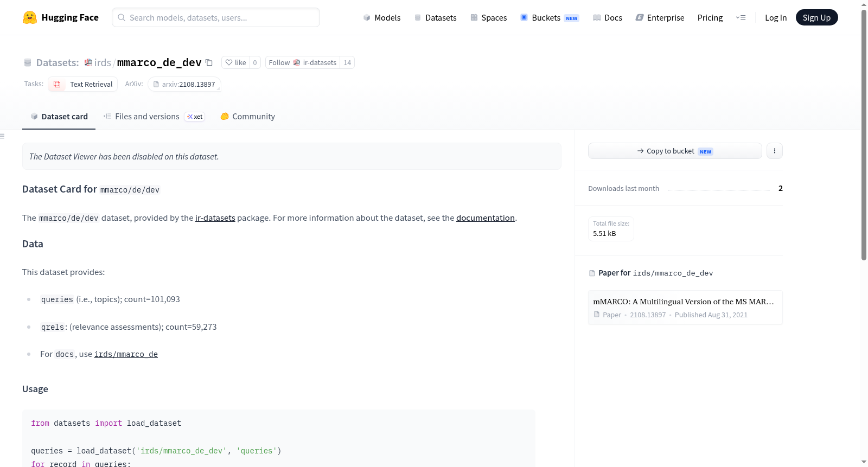Select the Dataset card tab
The image size is (868, 467).
pyautogui.click(x=59, y=117)
